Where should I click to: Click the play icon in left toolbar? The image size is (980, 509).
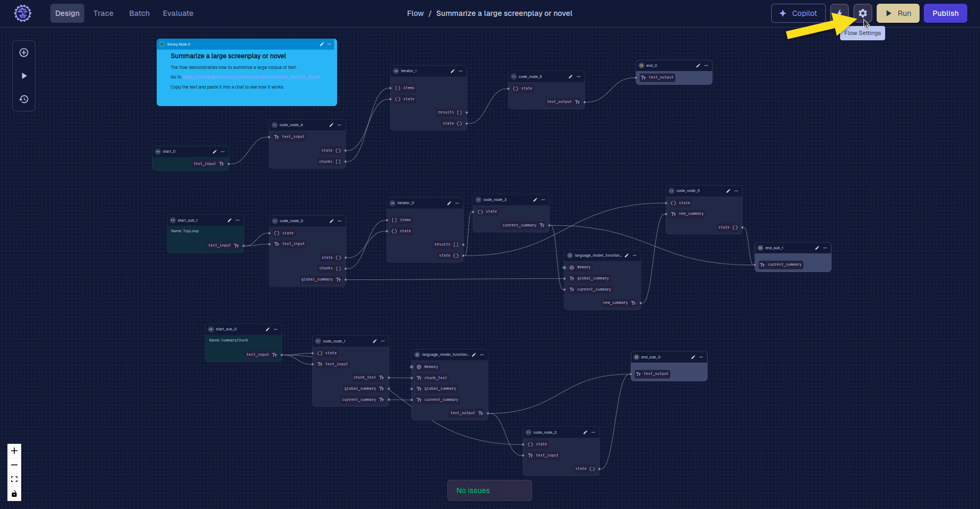24,76
